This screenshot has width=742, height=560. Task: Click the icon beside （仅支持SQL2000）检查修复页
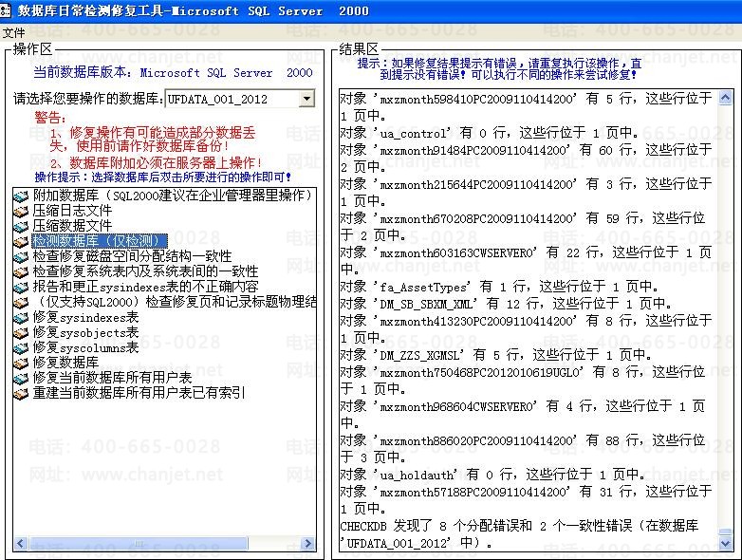(21, 302)
